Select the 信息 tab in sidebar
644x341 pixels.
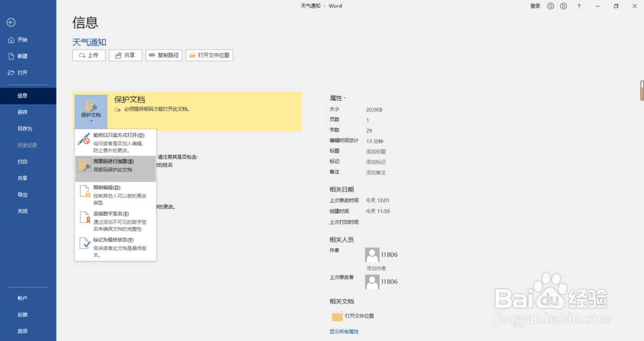pyautogui.click(x=28, y=96)
